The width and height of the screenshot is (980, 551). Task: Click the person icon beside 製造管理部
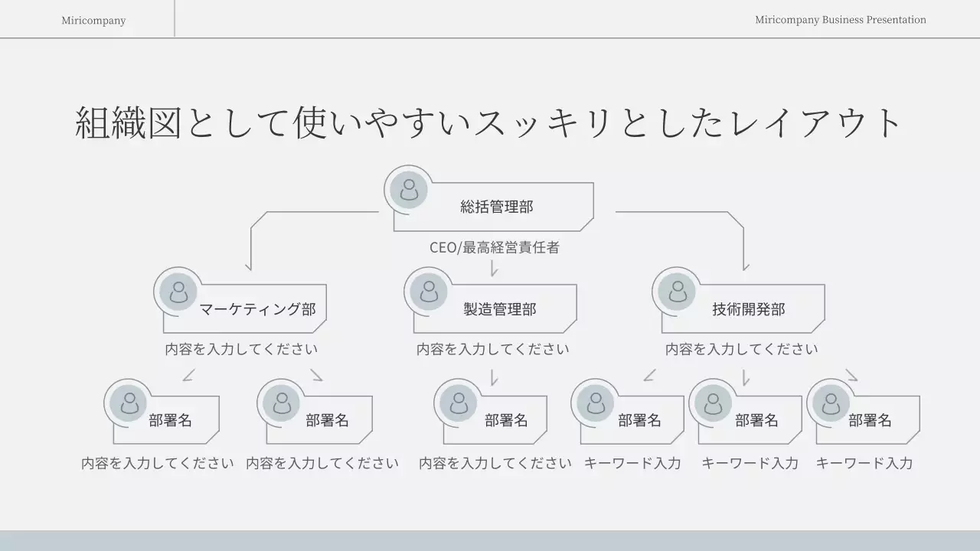point(427,292)
